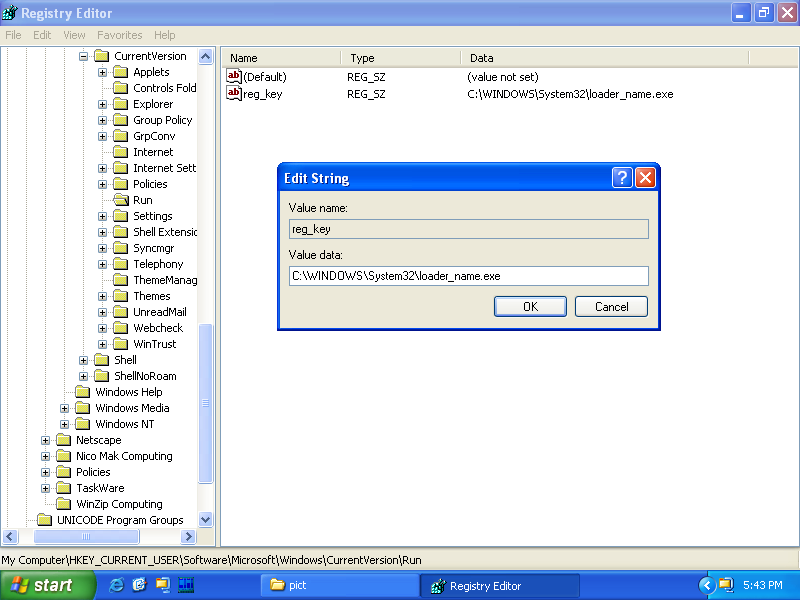800x600 pixels.
Task: Click the TaskWare folder icon
Action: 63,488
